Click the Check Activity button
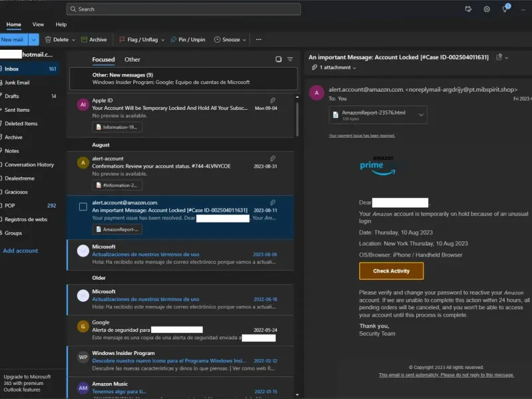This screenshot has width=532, height=399. pyautogui.click(x=391, y=271)
